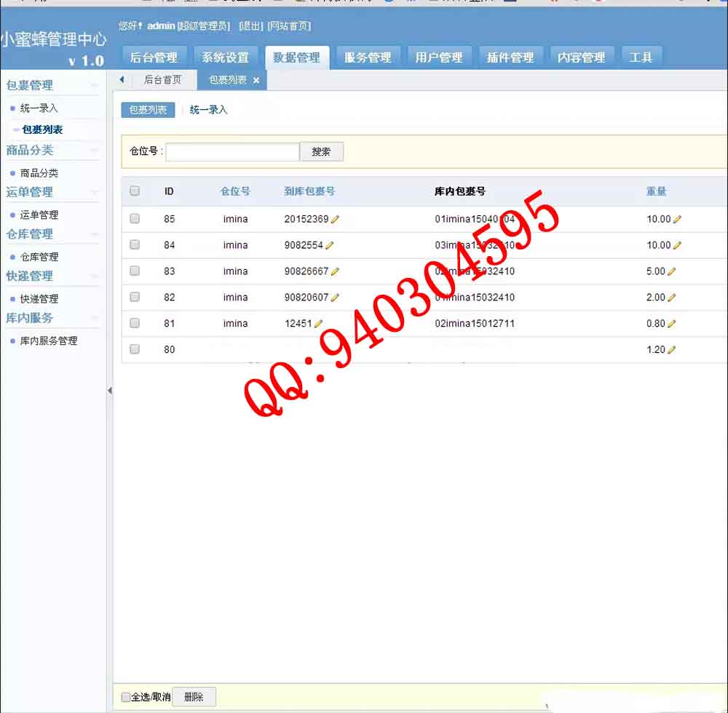Click pencil edit icon beside package number 20152369
The width and height of the screenshot is (728, 713).
click(335, 219)
